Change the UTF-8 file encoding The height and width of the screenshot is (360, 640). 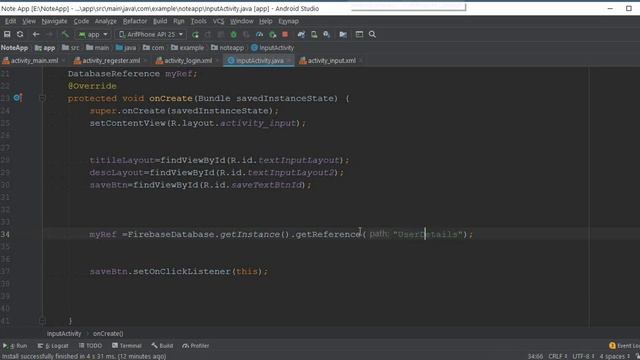click(583, 356)
